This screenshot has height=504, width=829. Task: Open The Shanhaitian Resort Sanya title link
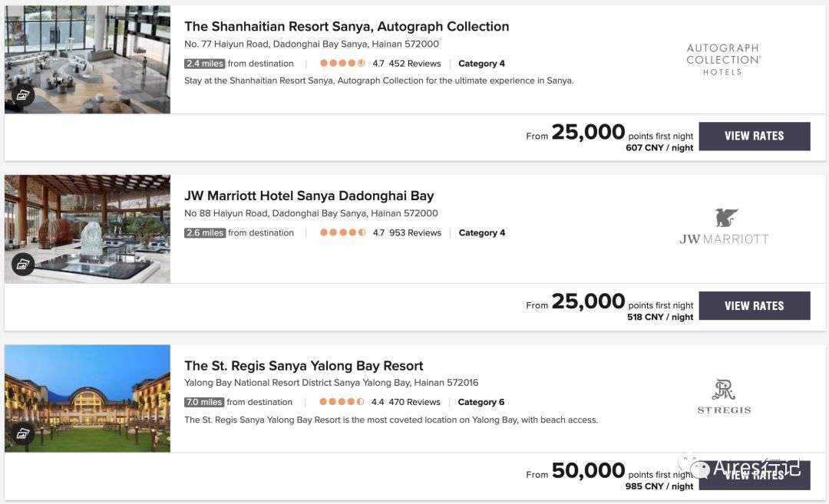[346, 26]
